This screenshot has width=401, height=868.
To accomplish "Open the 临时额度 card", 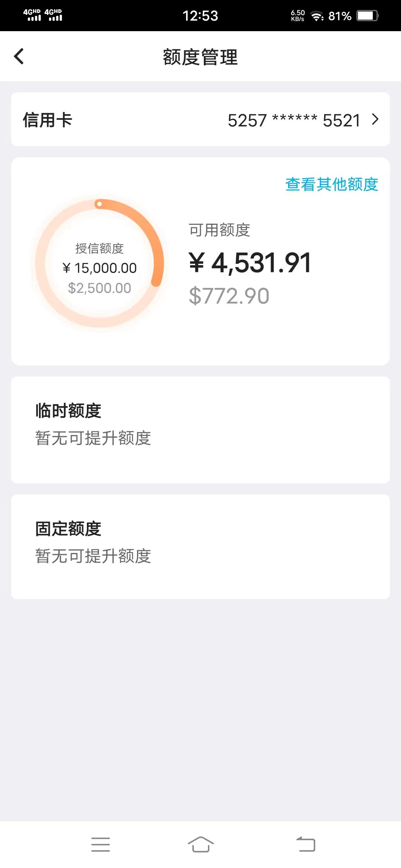I will [200, 430].
